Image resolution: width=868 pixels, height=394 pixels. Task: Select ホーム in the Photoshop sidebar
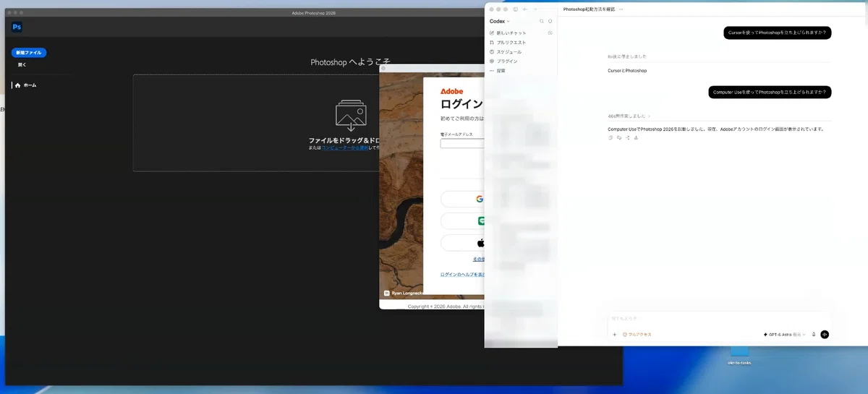[x=26, y=85]
